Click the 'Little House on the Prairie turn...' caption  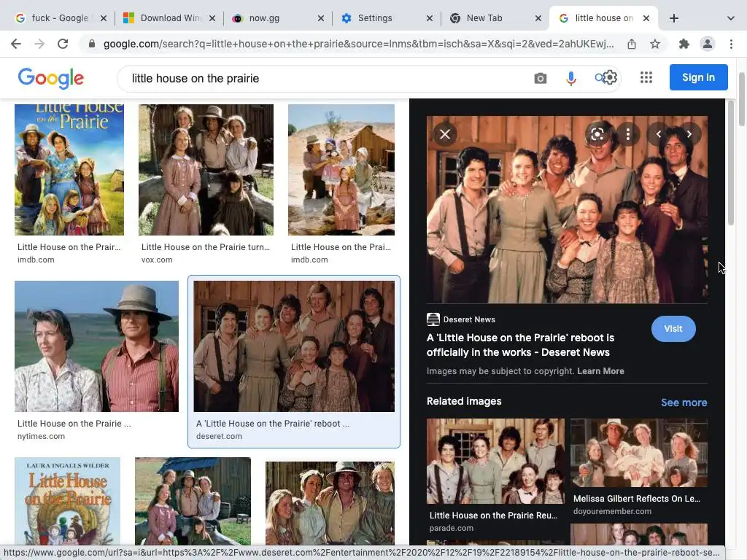205,247
